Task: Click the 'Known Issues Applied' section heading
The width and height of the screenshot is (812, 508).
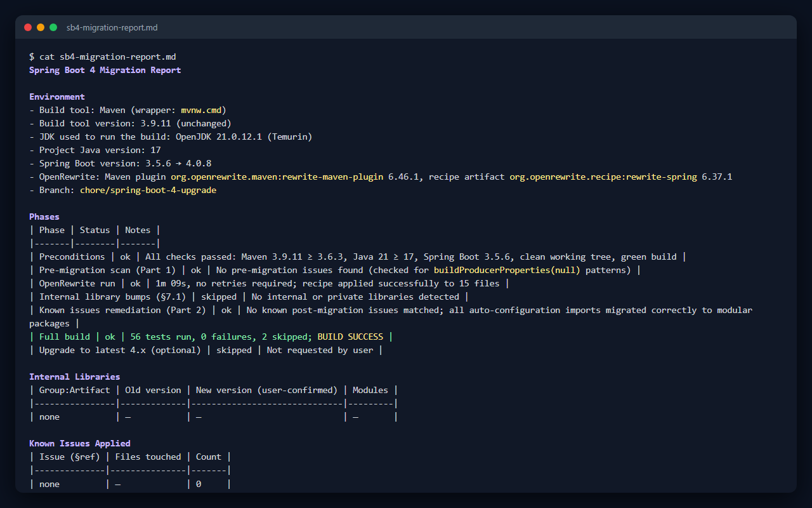Action: 80,443
